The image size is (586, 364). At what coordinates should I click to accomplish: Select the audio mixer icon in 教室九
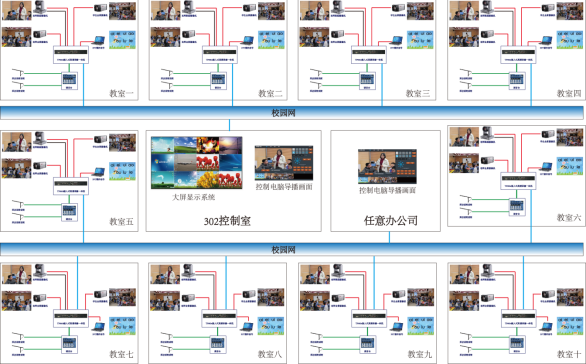[367, 343]
